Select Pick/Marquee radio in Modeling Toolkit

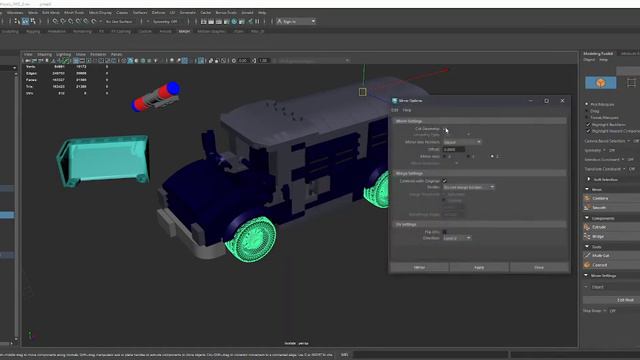coord(587,104)
